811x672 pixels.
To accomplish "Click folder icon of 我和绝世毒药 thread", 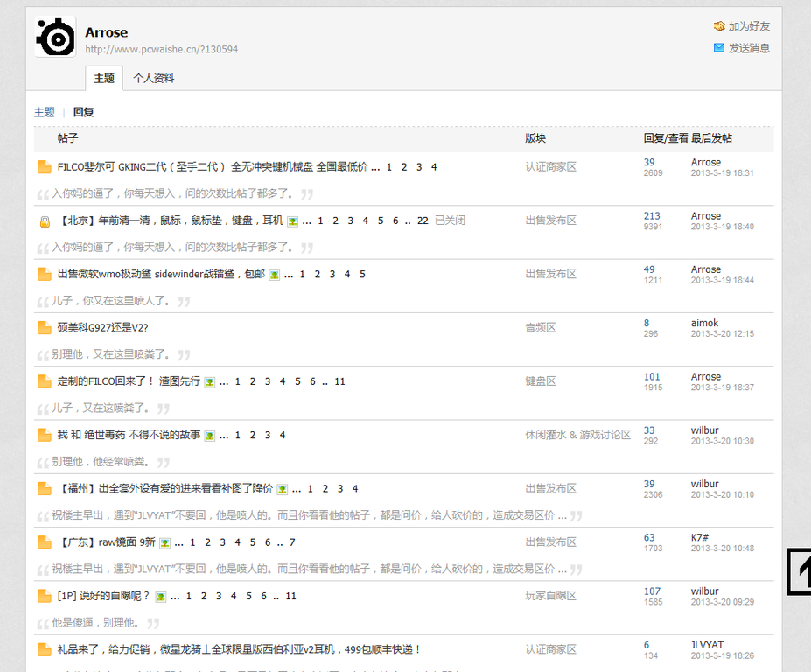I will coord(45,435).
